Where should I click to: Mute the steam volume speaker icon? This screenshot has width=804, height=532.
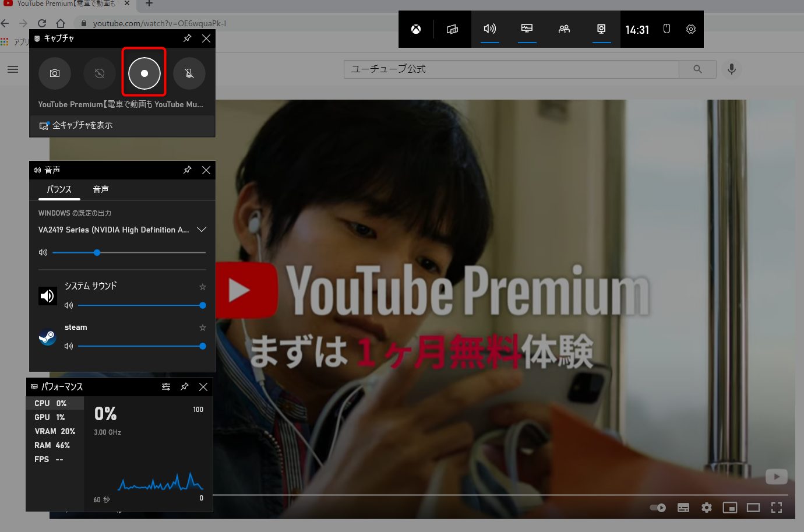click(x=68, y=346)
